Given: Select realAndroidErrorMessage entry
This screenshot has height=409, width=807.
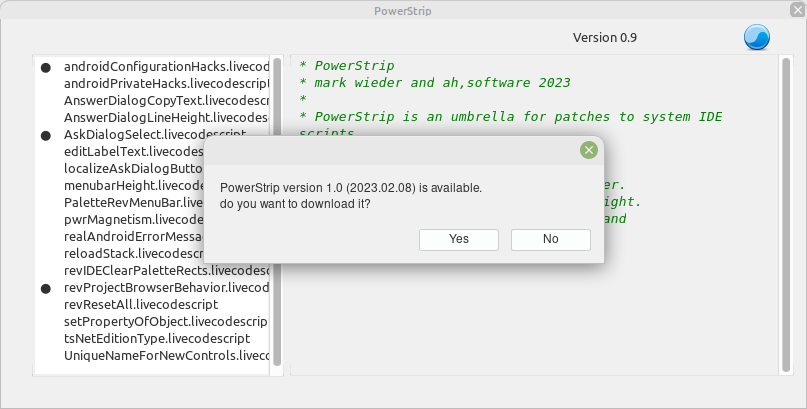Looking at the screenshot, I should coord(134,237).
